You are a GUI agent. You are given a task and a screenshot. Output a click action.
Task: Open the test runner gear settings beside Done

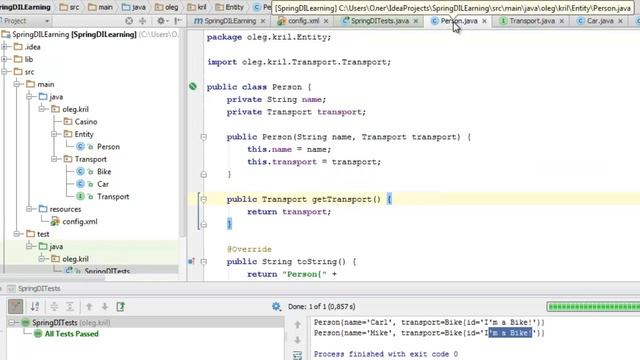tap(276, 306)
